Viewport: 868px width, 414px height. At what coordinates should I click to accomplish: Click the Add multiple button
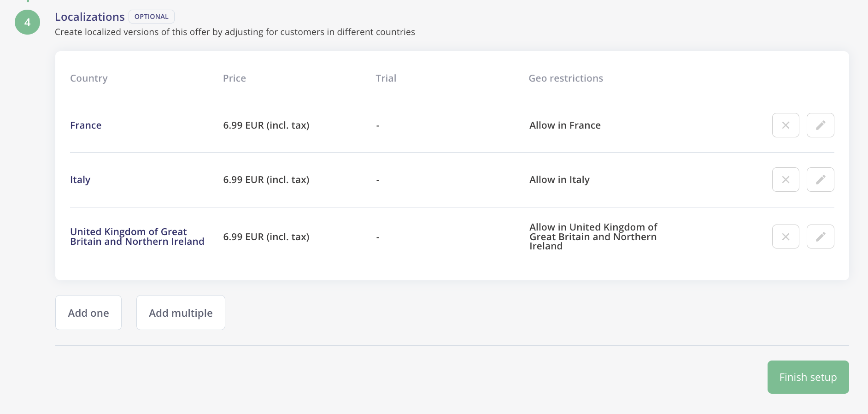181,313
